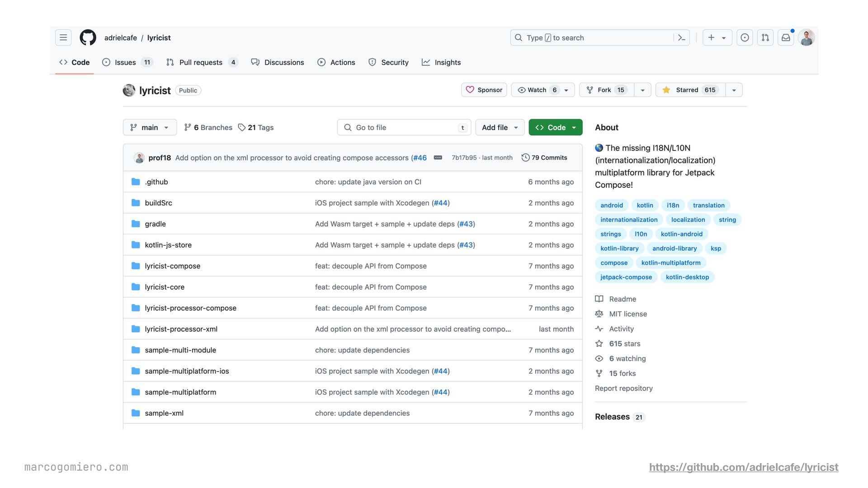Click the Go to file field
The image size is (868, 488).
[404, 127]
